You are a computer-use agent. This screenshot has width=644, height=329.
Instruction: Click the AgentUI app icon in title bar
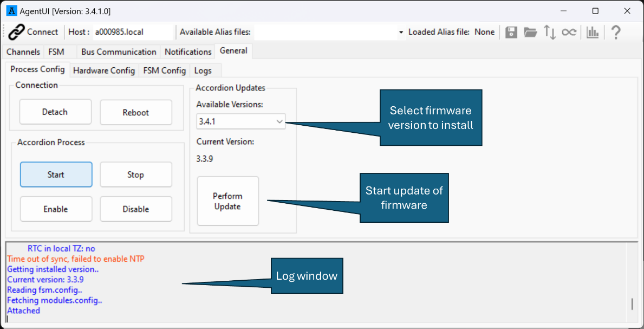[x=11, y=11]
